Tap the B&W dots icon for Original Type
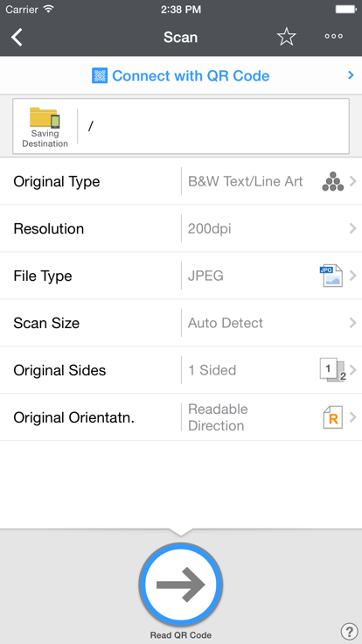The image size is (362, 644). pyautogui.click(x=333, y=181)
